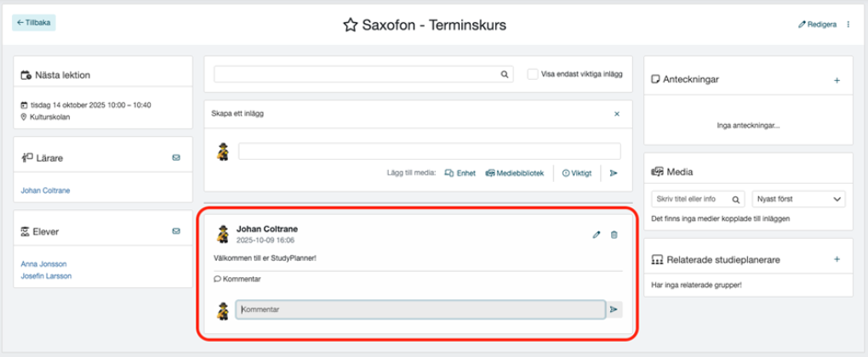Add a new note with Anteckningar plus
This screenshot has width=868, height=357.
click(837, 81)
